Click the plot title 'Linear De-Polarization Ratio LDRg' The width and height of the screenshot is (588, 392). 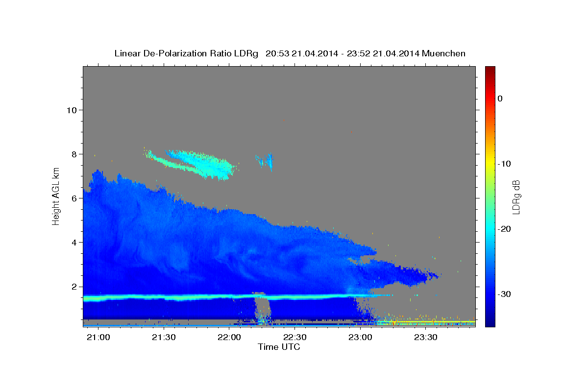(186, 53)
